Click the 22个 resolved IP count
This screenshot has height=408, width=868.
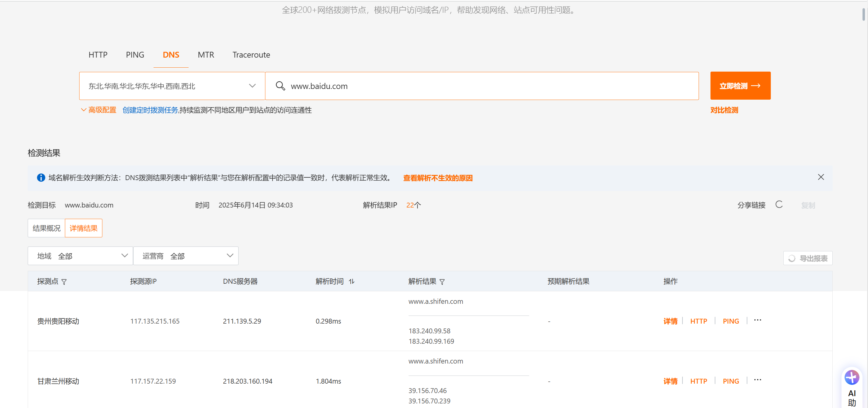pyautogui.click(x=413, y=205)
